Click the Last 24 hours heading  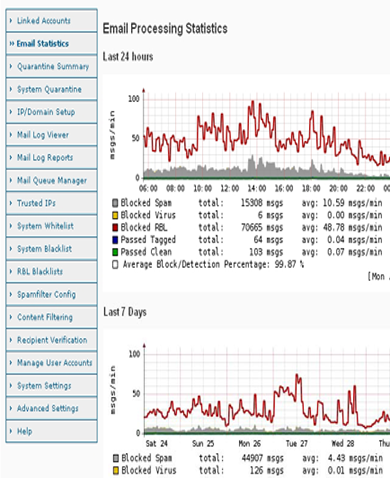pyautogui.click(x=128, y=57)
